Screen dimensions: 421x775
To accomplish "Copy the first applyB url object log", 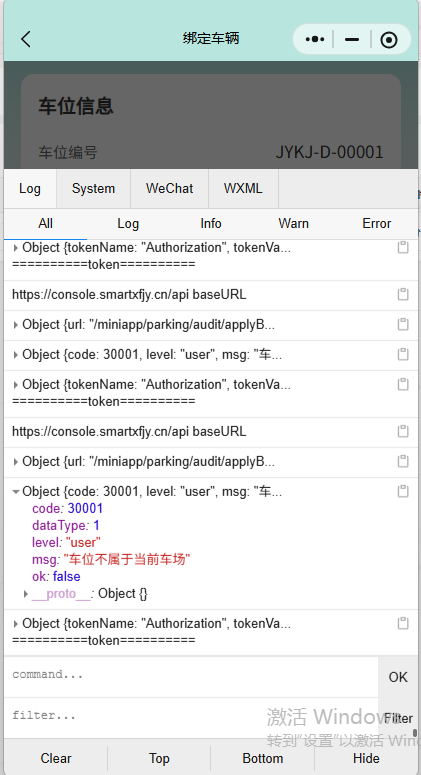I will tap(403, 324).
